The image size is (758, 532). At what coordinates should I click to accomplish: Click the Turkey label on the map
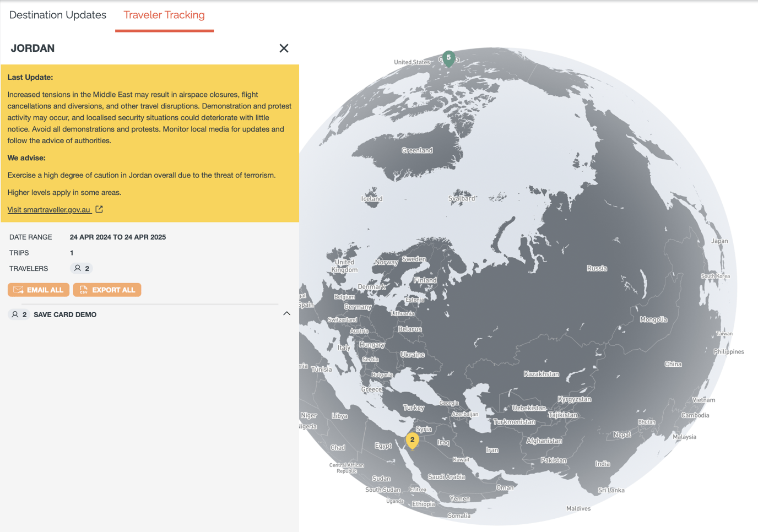click(413, 408)
